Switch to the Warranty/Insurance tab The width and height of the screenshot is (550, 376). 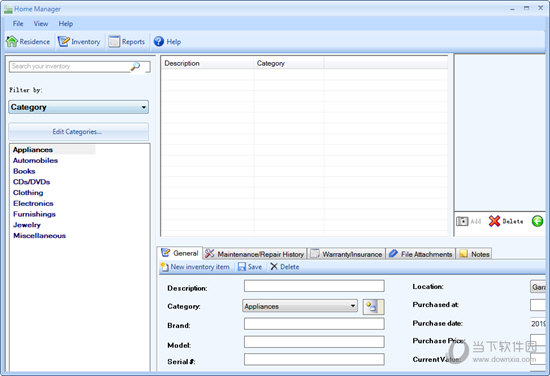click(347, 254)
